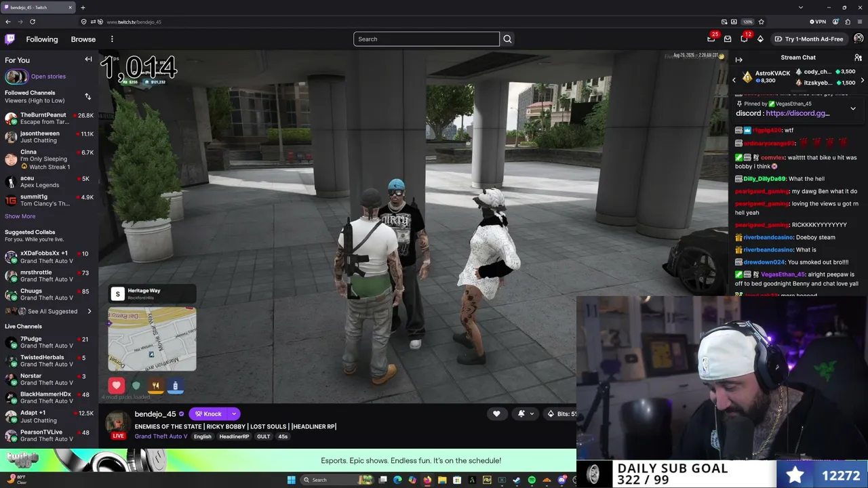Open the Knock button dropdown arrow
The width and height of the screenshot is (868, 488).
click(x=234, y=414)
